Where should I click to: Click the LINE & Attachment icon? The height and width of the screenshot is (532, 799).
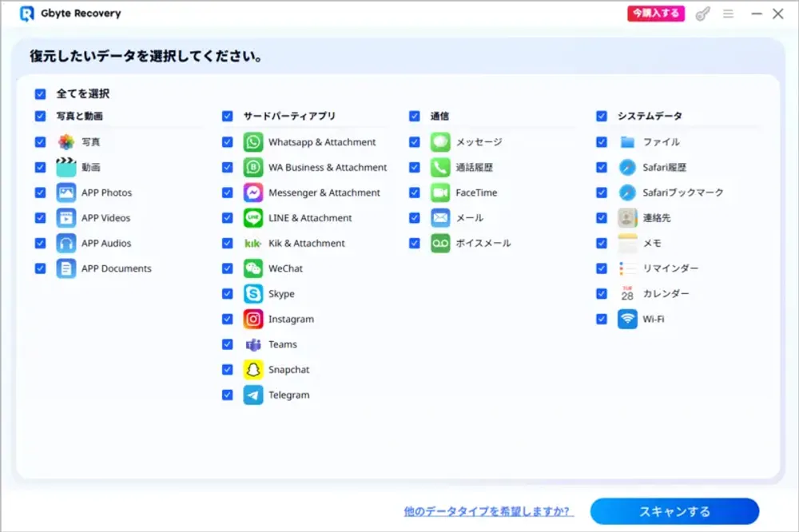(252, 217)
